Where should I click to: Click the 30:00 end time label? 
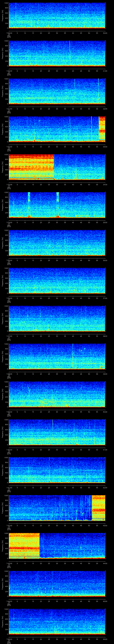pyautogui.click(x=105, y=33)
